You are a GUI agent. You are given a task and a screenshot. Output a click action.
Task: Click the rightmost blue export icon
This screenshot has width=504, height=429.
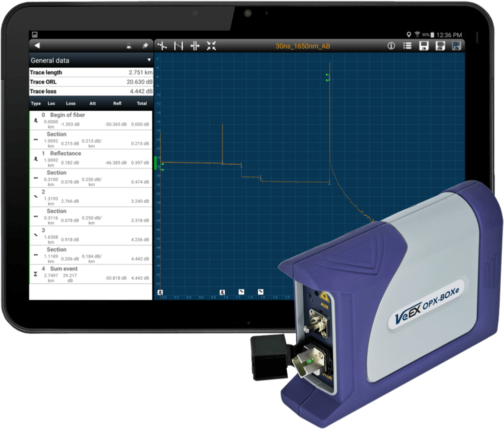tap(456, 46)
